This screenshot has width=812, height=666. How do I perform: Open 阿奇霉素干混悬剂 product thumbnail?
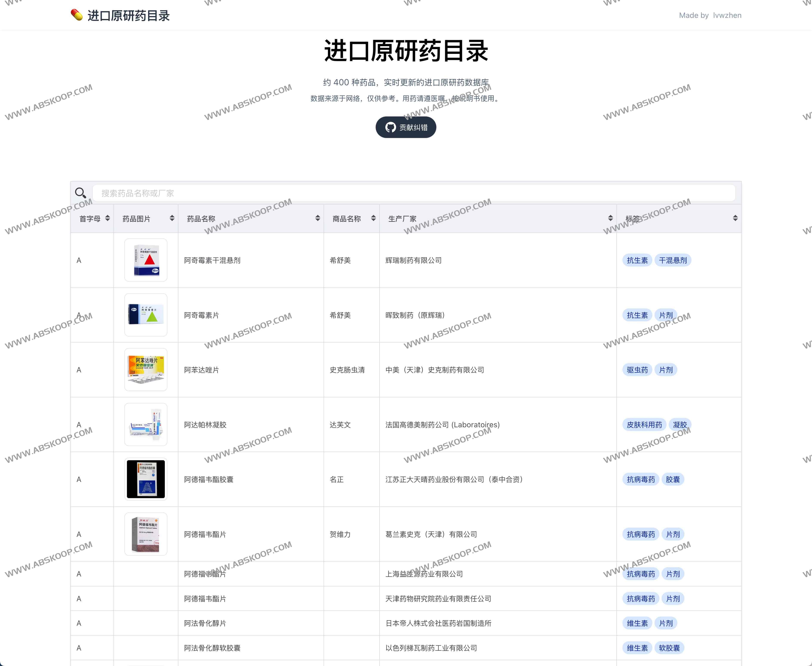146,260
